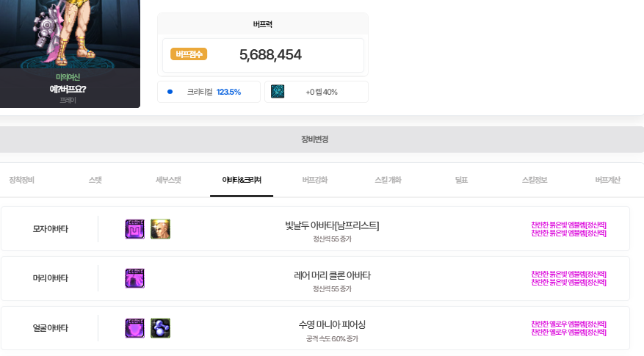Switch to the 딜표 tab
The image size is (644, 356).
461,180
